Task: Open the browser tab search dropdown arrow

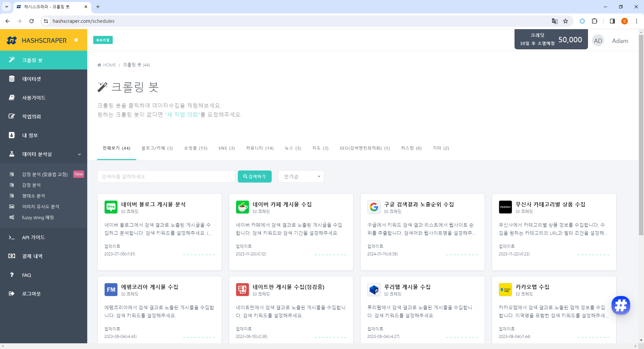Action: pyautogui.click(x=7, y=7)
